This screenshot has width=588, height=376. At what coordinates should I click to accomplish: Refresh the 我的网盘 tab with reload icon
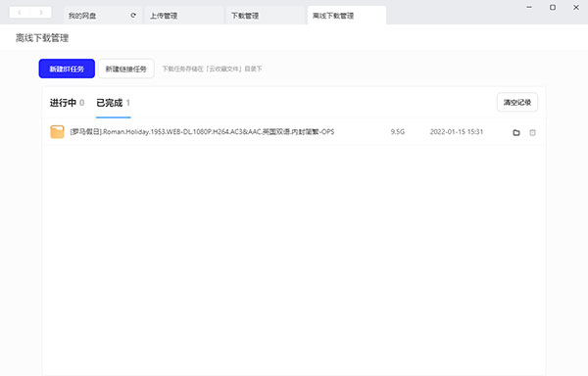[133, 16]
